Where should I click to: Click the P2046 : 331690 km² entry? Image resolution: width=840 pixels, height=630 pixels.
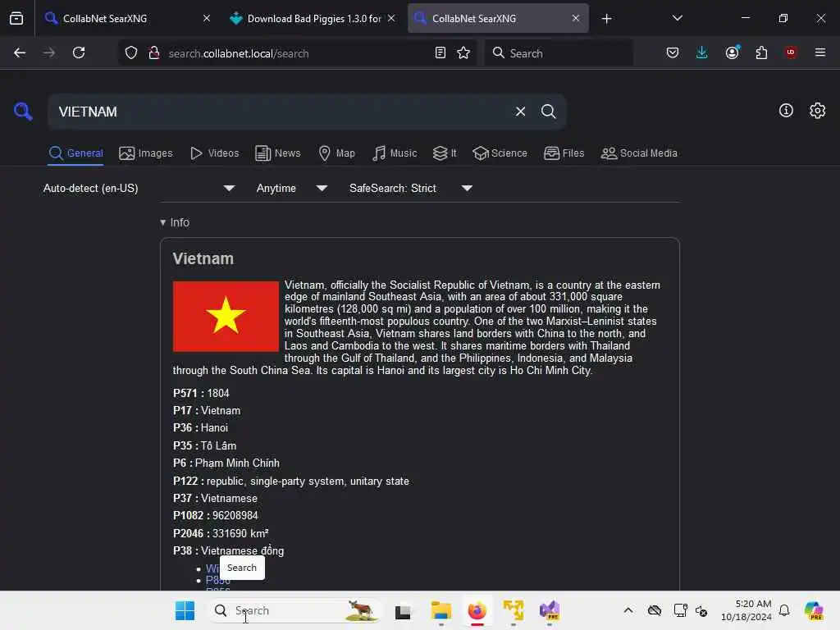click(221, 533)
